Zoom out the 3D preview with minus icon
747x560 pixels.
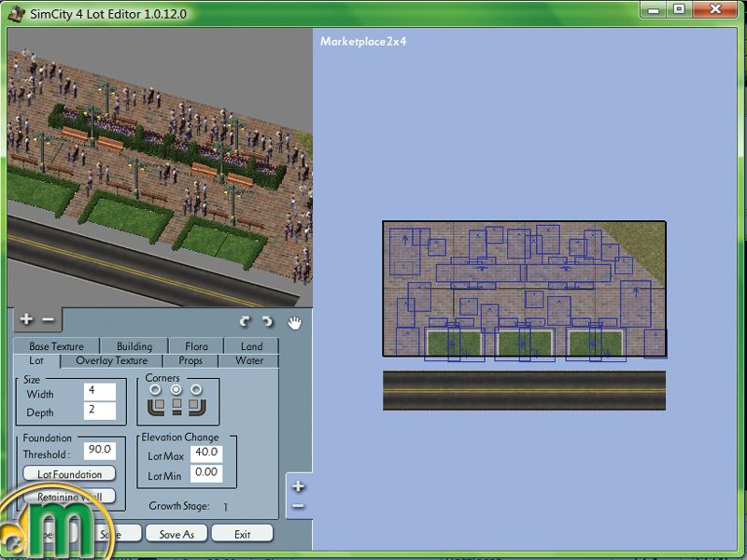pyautogui.click(x=49, y=319)
